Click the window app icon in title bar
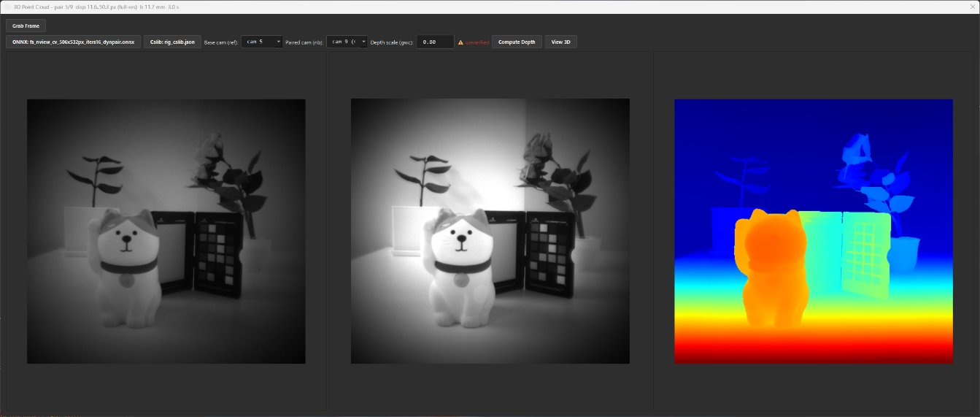 [x=7, y=6]
